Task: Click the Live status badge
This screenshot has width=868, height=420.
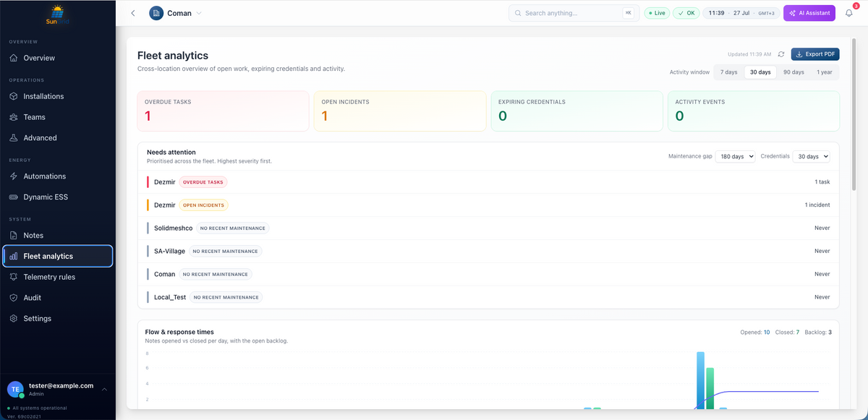Action: click(657, 13)
